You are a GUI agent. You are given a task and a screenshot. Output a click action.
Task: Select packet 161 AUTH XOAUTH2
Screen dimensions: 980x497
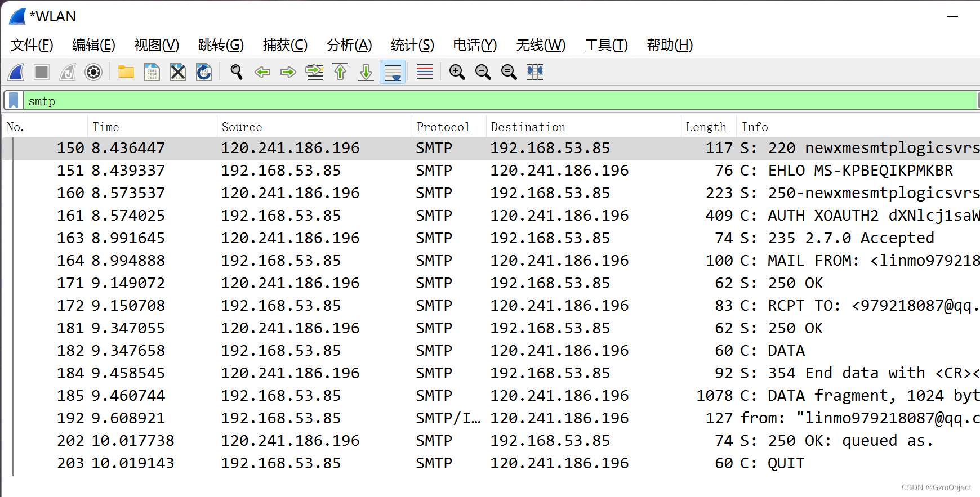click(x=491, y=216)
